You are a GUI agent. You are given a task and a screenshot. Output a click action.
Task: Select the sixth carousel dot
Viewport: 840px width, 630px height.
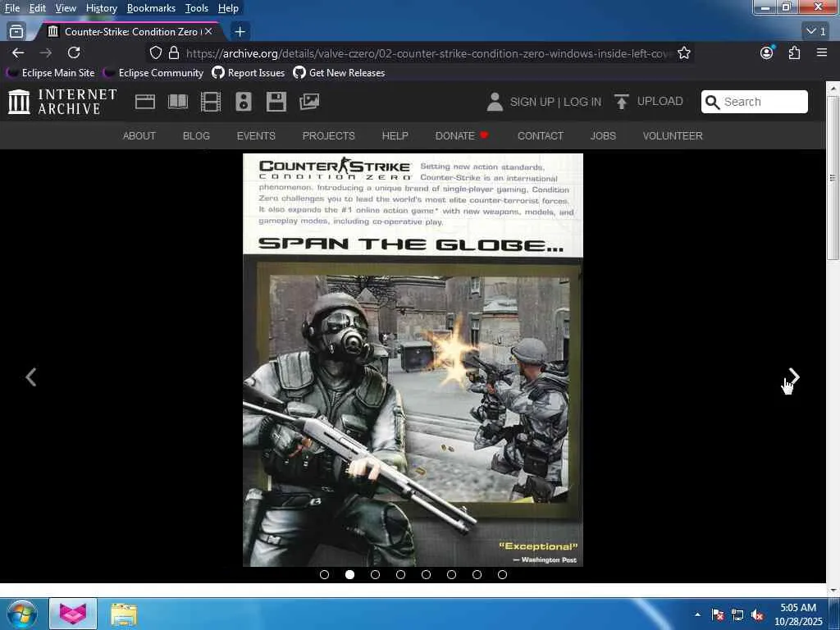point(452,574)
